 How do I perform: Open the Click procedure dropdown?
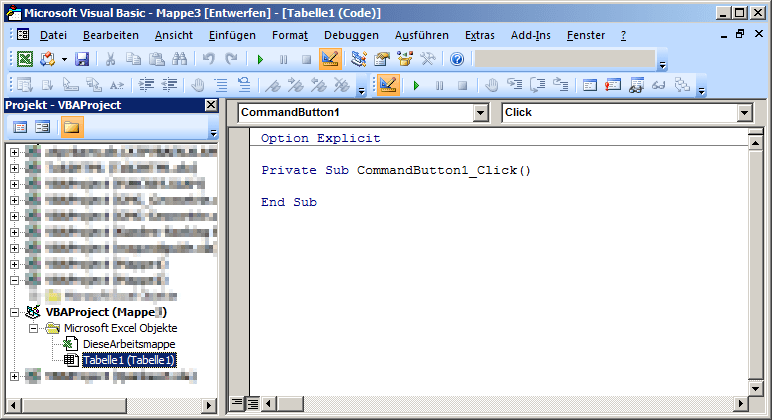[744, 113]
